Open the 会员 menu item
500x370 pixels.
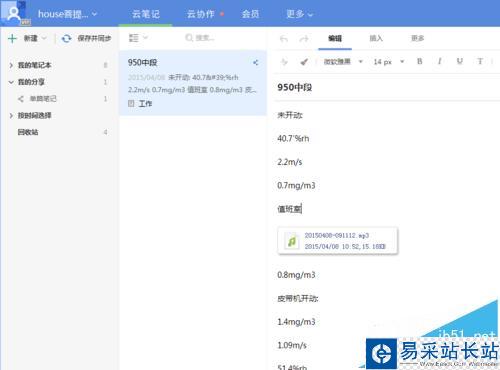click(x=250, y=14)
